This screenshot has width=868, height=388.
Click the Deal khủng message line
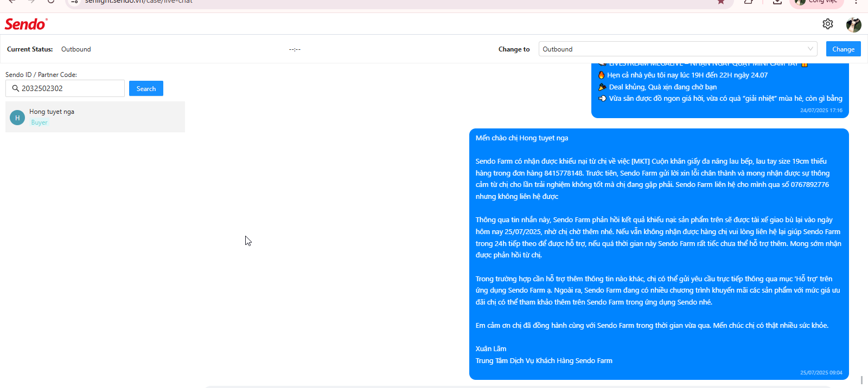pos(658,87)
